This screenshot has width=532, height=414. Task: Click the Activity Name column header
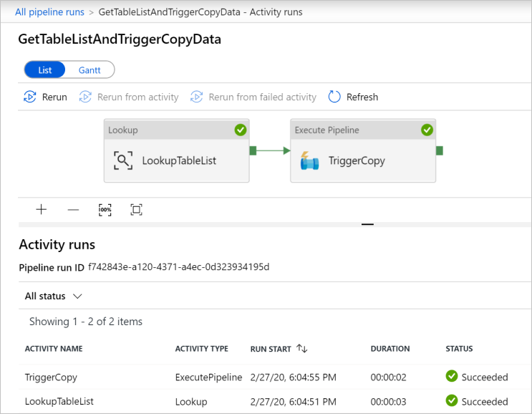(54, 349)
